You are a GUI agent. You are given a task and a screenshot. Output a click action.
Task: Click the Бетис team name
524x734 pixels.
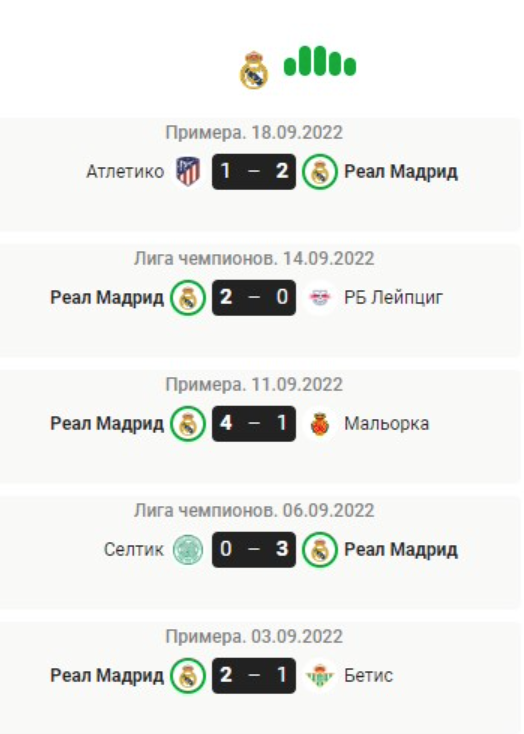click(369, 675)
